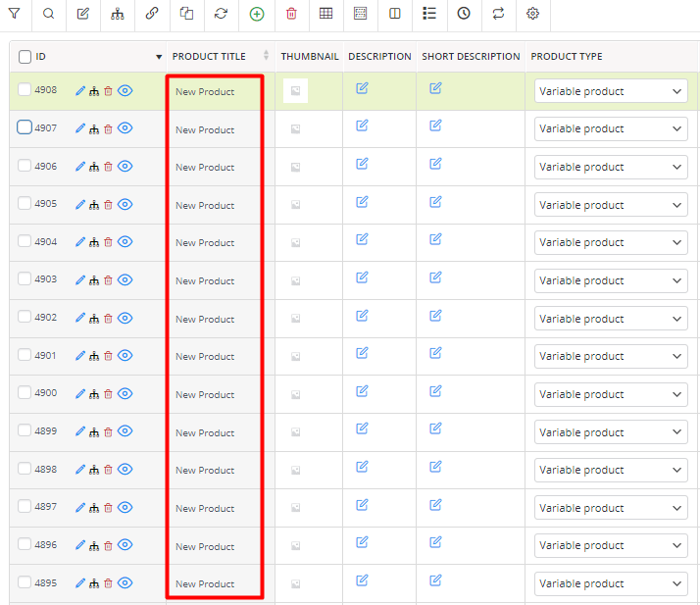Check the checkbox for product 4900
700x605 pixels.
point(25,392)
